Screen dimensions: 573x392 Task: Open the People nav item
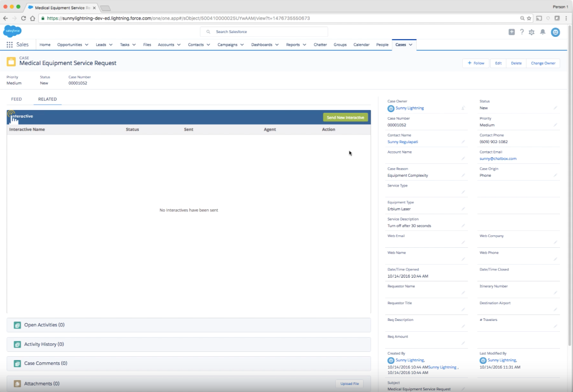click(382, 44)
